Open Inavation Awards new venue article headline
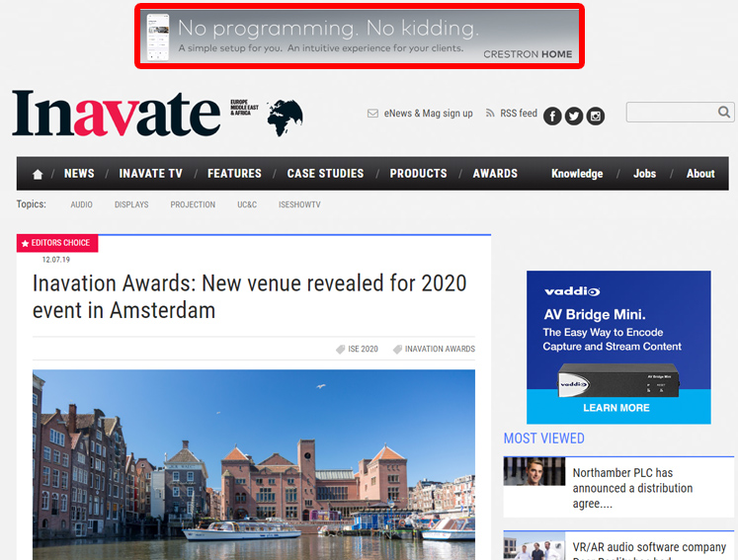Image resolution: width=738 pixels, height=560 pixels. click(249, 297)
